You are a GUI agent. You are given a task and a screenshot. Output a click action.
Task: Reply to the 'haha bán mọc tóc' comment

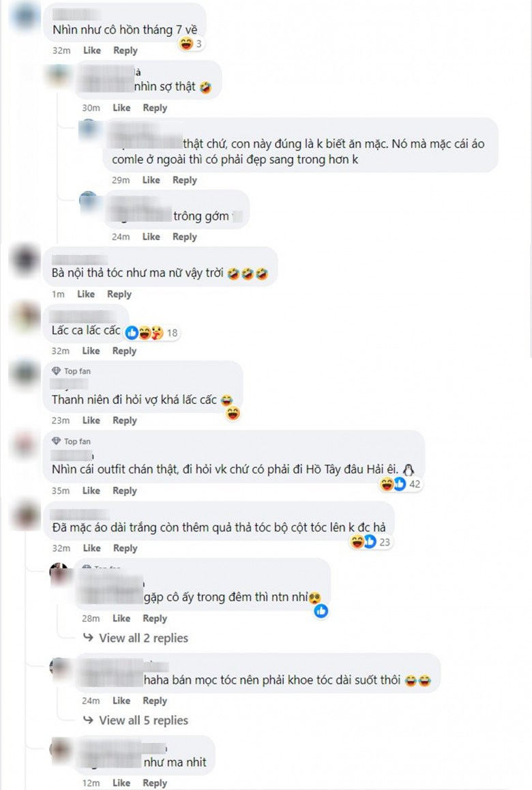point(155,701)
